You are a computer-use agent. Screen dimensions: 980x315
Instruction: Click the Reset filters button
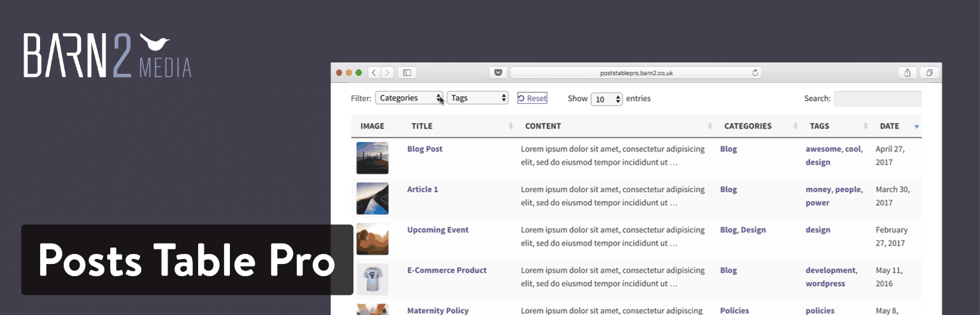click(x=532, y=98)
